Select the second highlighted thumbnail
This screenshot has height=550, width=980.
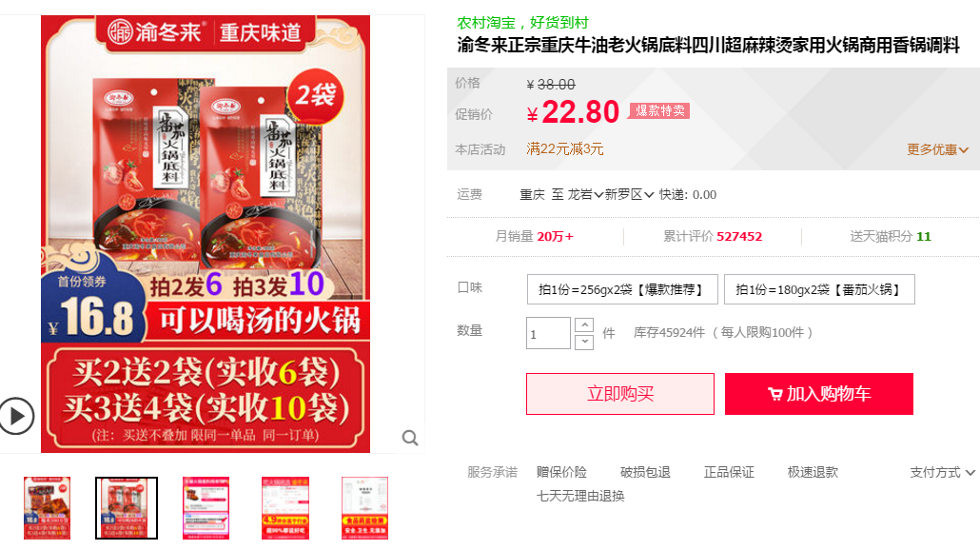127,508
